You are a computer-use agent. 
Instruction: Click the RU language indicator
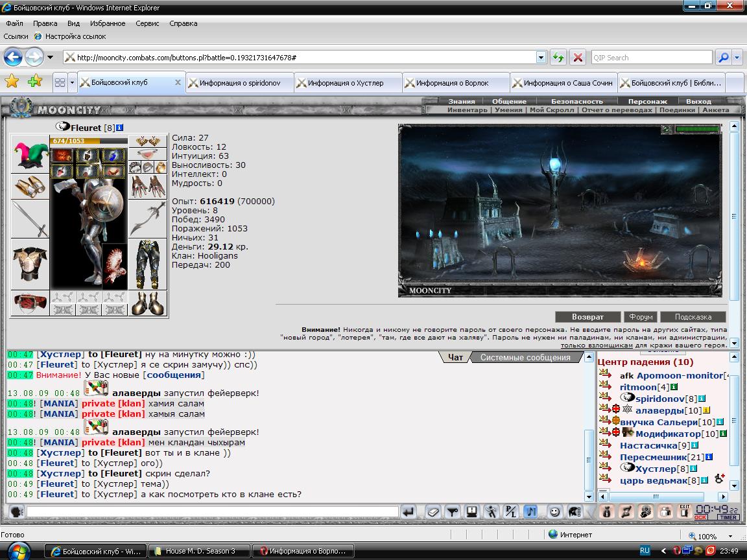click(645, 550)
